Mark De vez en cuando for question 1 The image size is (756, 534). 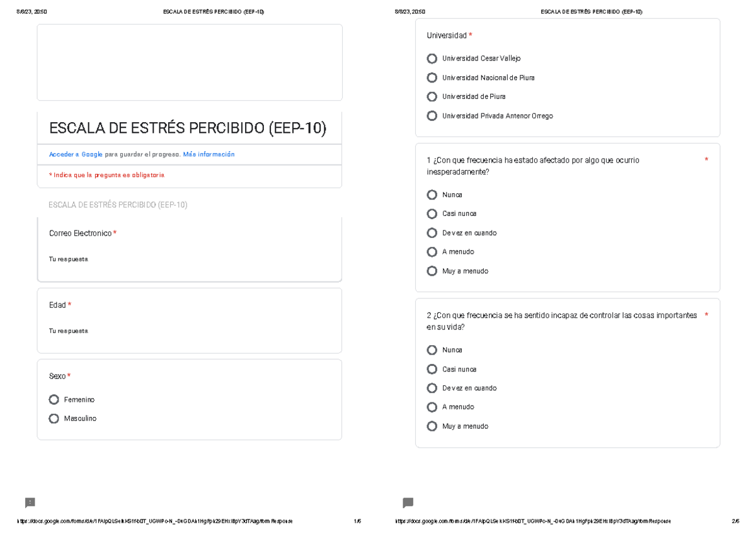[432, 233]
